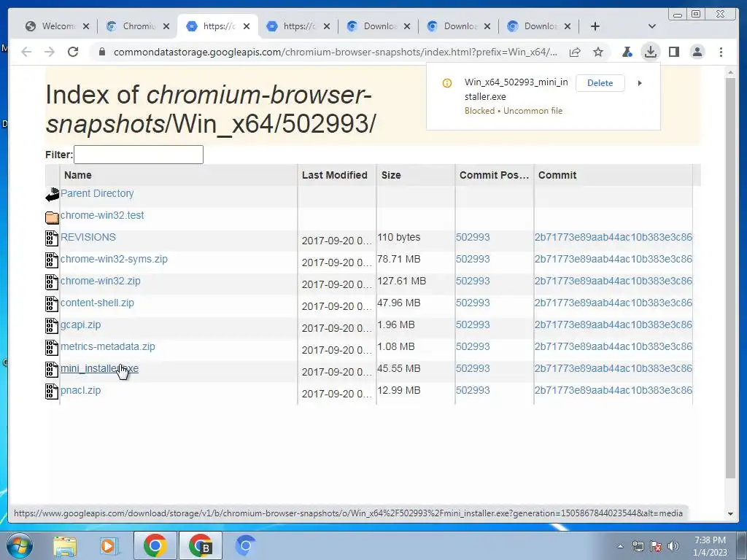Click the Chrome taskbar icon
The image size is (747, 560).
(x=155, y=545)
